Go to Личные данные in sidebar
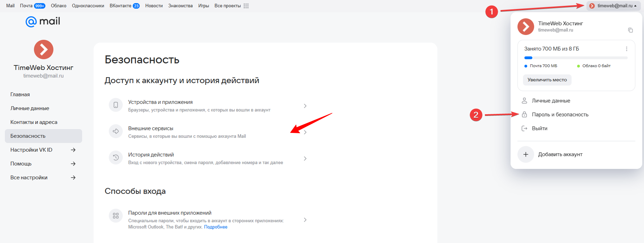 coord(43,108)
